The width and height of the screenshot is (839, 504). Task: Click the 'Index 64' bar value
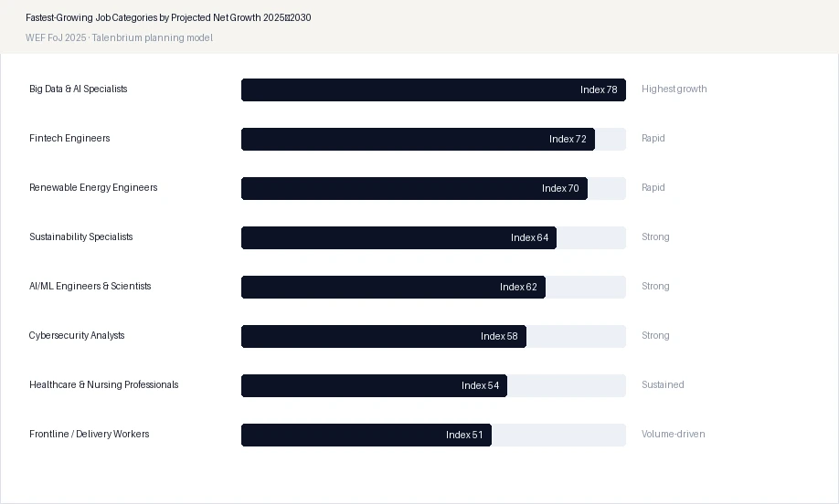coord(529,237)
